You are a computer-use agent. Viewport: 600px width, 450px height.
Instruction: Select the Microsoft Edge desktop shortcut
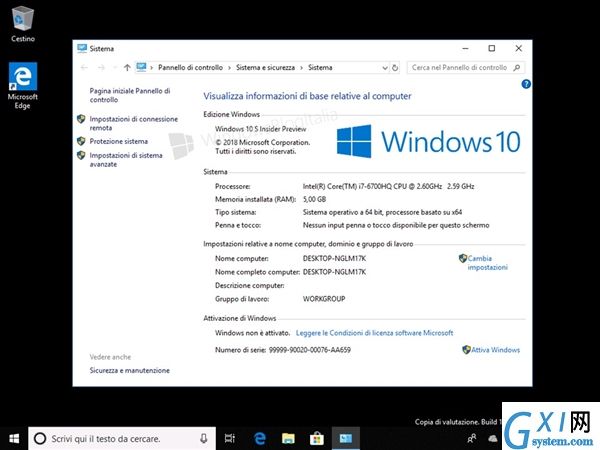coord(23,86)
